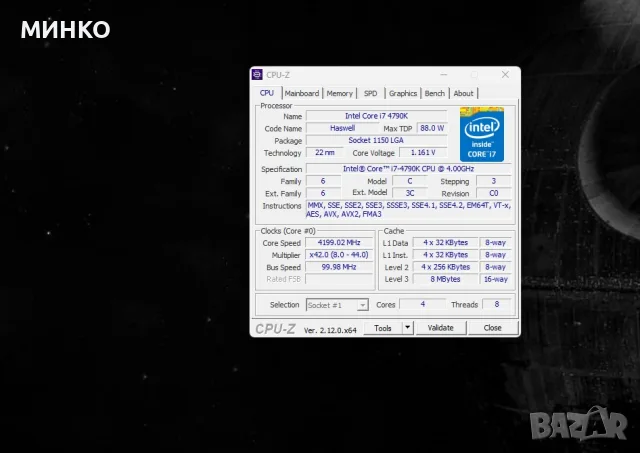Open the Socket #1 selection dropdown

tap(337, 305)
